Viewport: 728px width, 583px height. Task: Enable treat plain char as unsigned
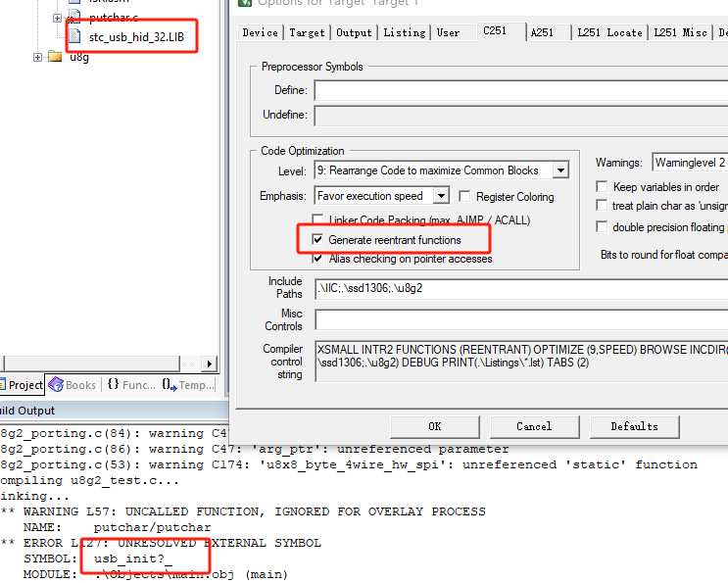602,205
